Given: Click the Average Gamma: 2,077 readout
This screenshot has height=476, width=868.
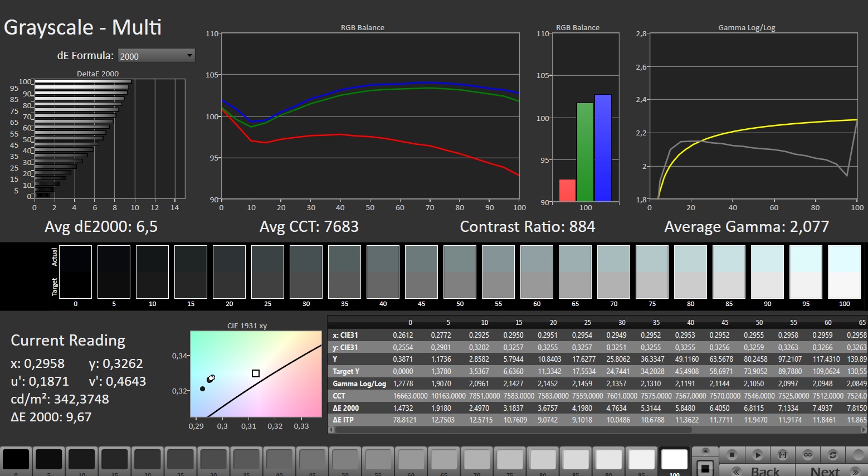Looking at the screenshot, I should 747,227.
